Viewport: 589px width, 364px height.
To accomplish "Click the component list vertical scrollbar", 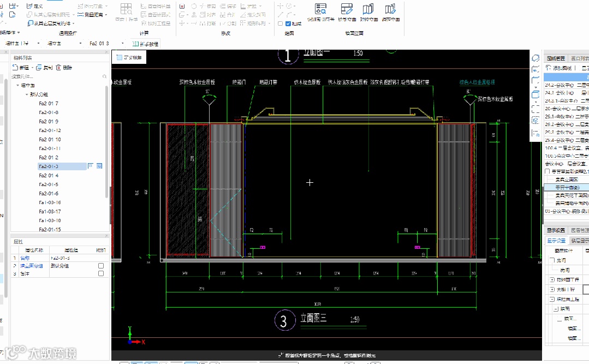I will (106, 141).
